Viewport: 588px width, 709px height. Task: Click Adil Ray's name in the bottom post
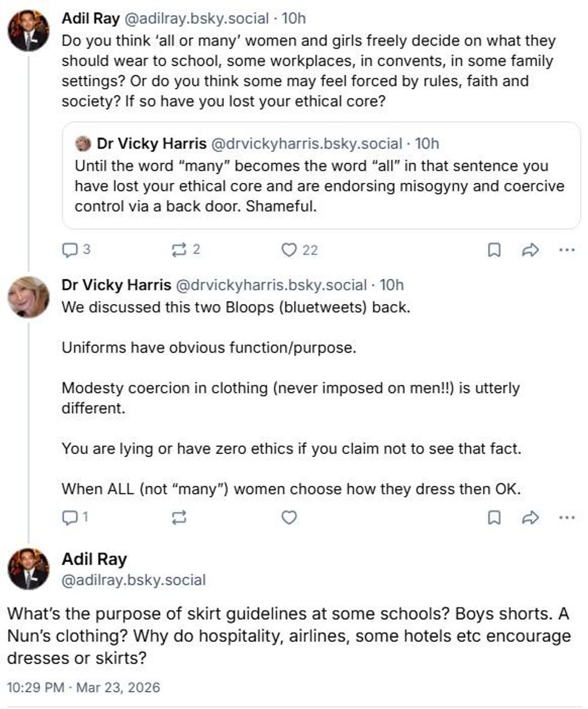[x=94, y=559]
